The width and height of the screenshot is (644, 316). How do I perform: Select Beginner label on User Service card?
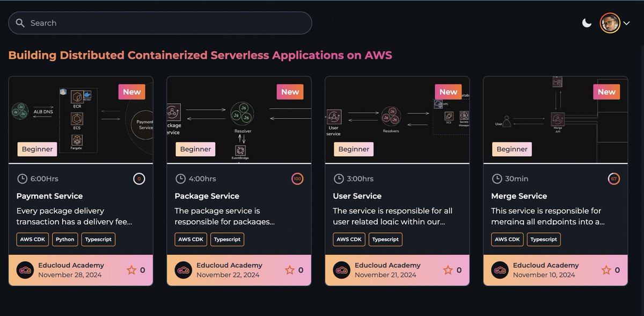pos(354,149)
